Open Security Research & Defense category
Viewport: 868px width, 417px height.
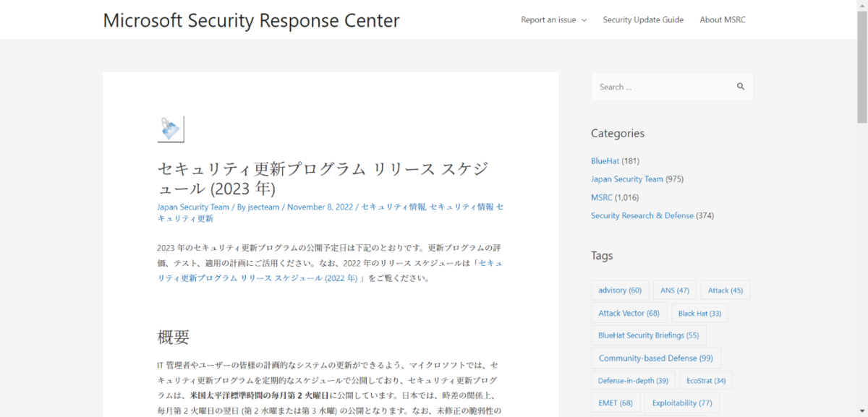click(642, 215)
